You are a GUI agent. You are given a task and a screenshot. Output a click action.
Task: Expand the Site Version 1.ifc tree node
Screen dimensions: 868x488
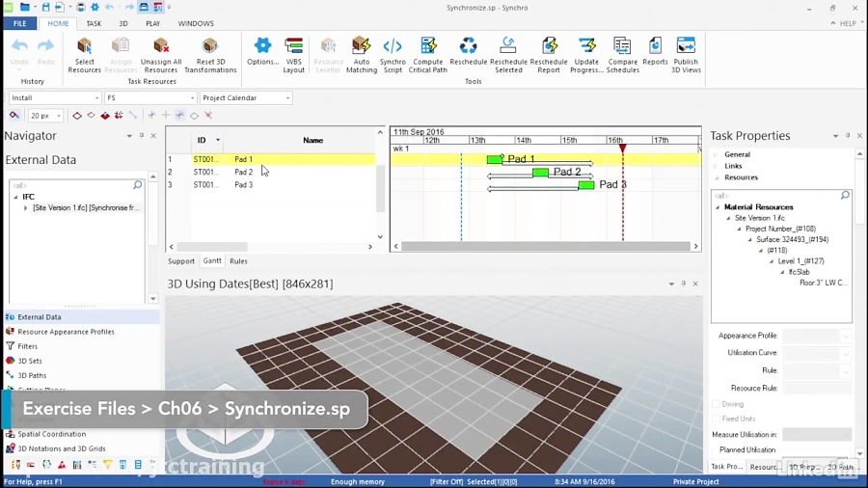(x=26, y=207)
